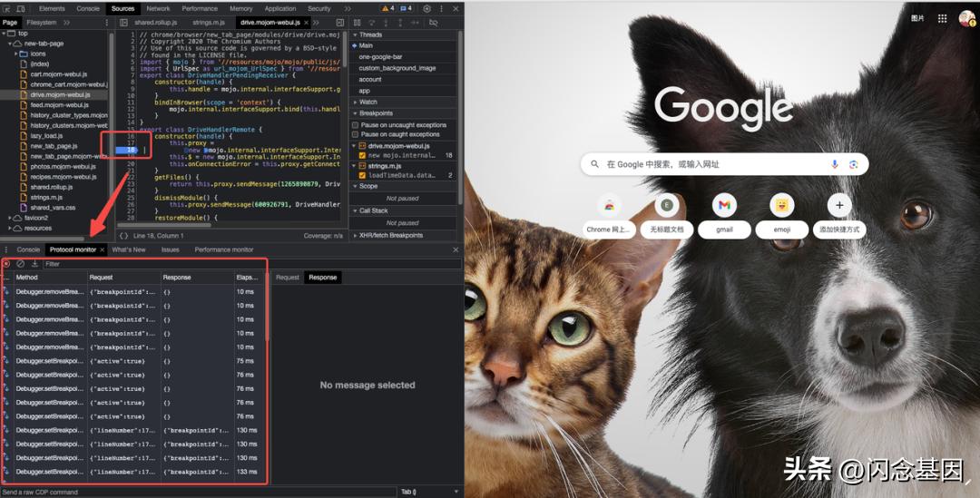The width and height of the screenshot is (980, 498).
Task: Clear all Protocol monitor messages
Action: 21,264
